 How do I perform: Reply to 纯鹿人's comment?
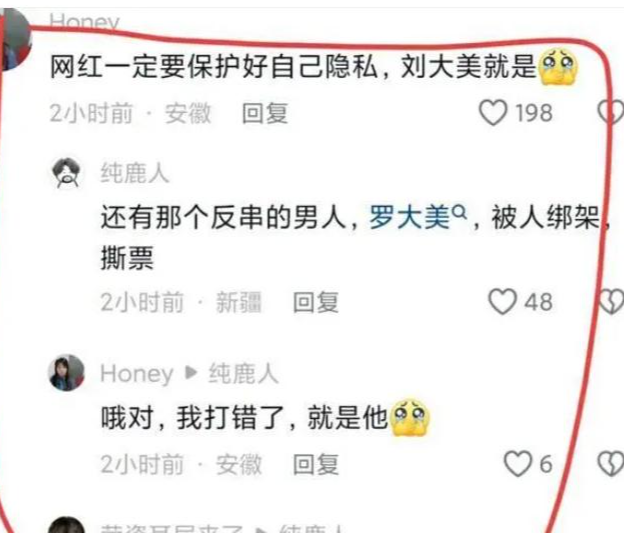point(316,302)
